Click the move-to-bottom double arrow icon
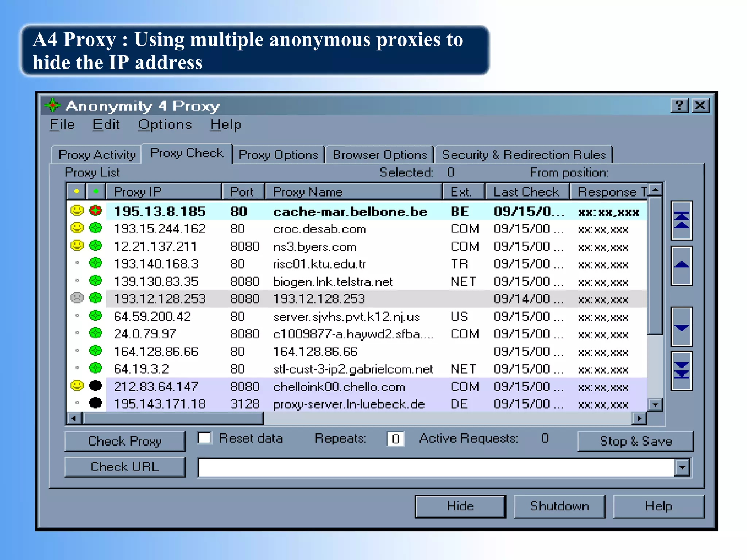 [x=681, y=371]
